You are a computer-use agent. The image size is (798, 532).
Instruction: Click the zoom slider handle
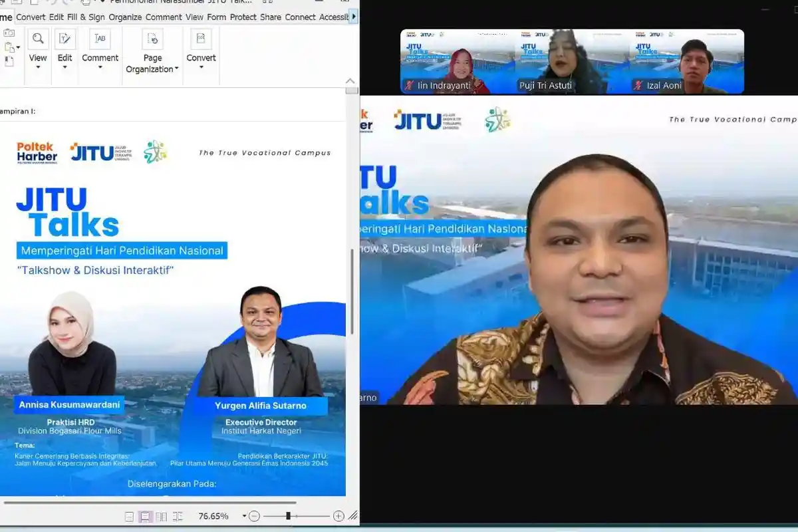(x=288, y=516)
